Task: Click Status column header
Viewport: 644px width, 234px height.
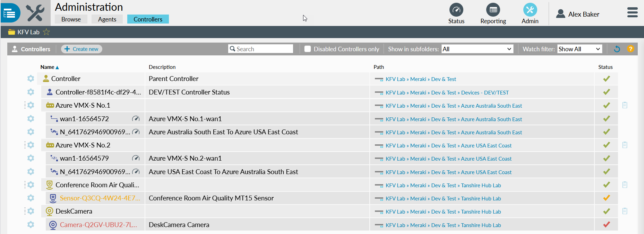Action: pyautogui.click(x=605, y=67)
